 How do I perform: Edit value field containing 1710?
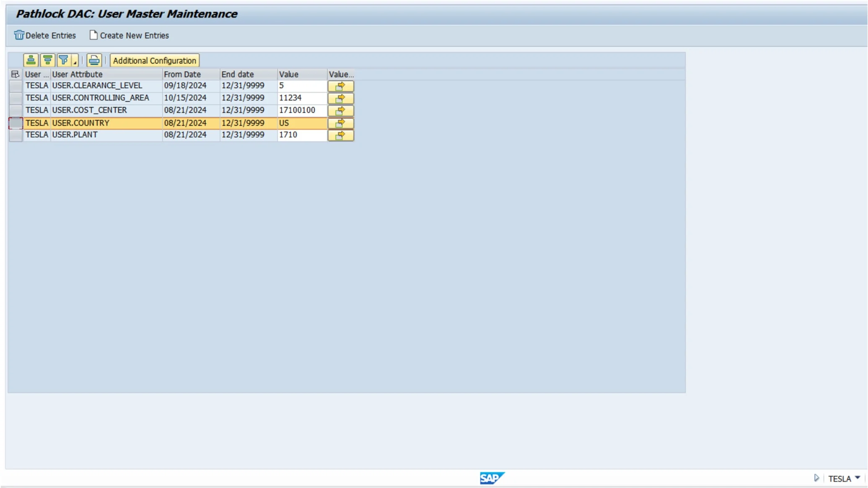tap(302, 135)
